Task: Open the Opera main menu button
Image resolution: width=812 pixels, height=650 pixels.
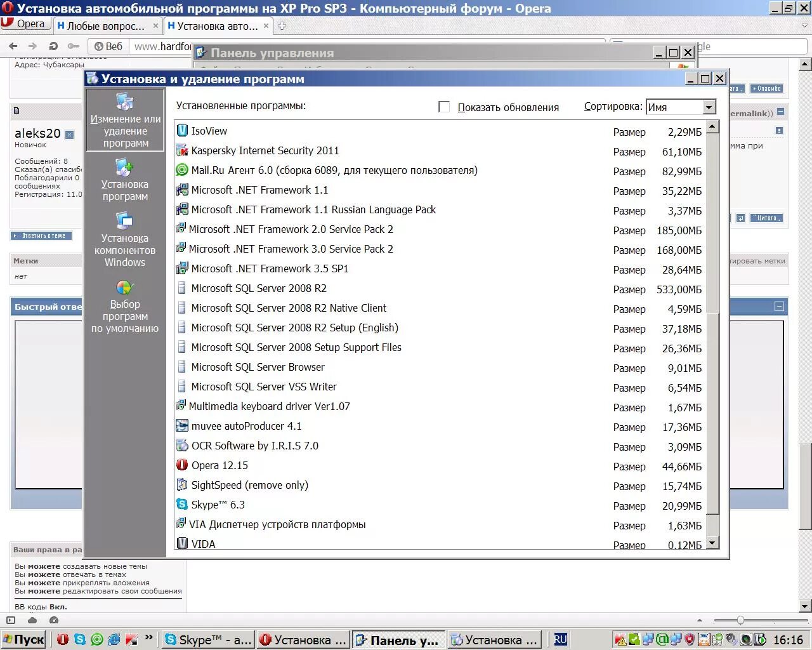Action: tap(25, 23)
